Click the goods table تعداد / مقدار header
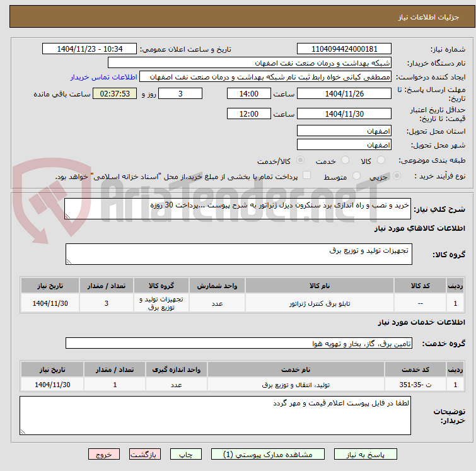 click(x=107, y=286)
